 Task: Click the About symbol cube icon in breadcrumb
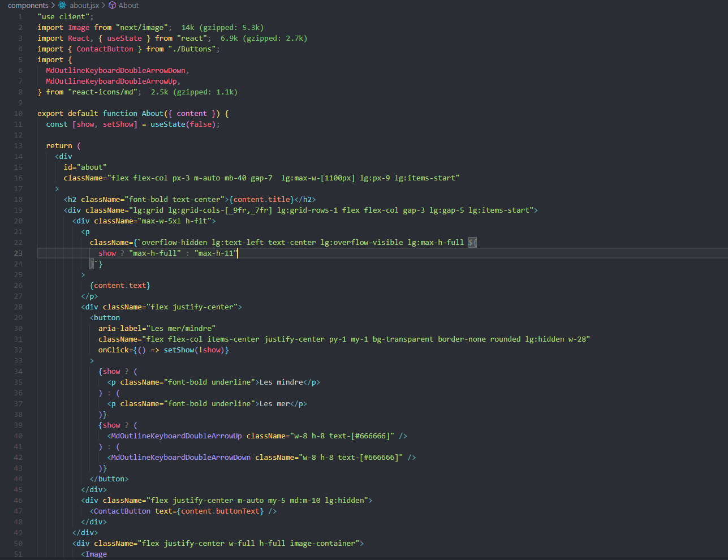(111, 5)
